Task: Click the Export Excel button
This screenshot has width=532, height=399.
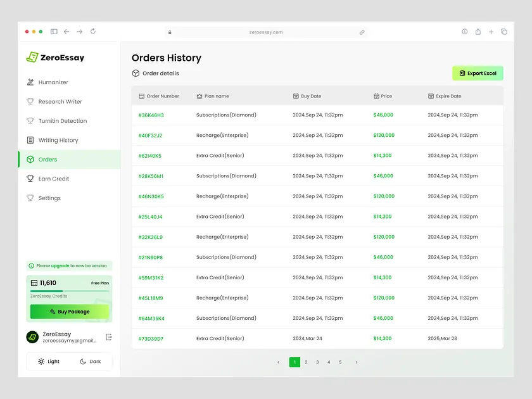Action: click(478, 73)
